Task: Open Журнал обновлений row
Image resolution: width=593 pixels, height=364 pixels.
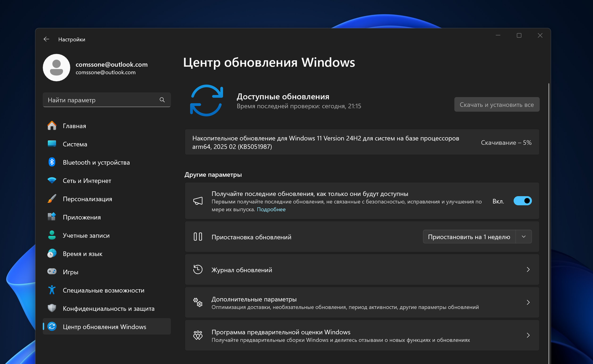Action: point(362,269)
